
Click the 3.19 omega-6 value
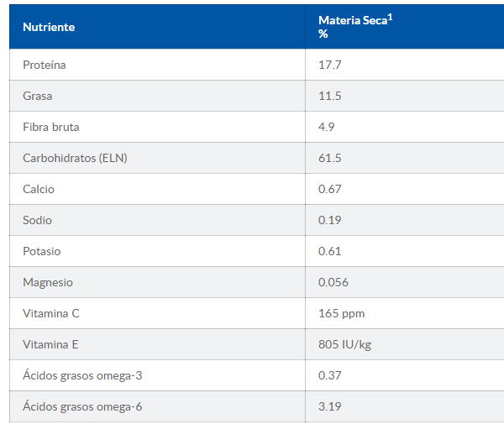pos(330,406)
